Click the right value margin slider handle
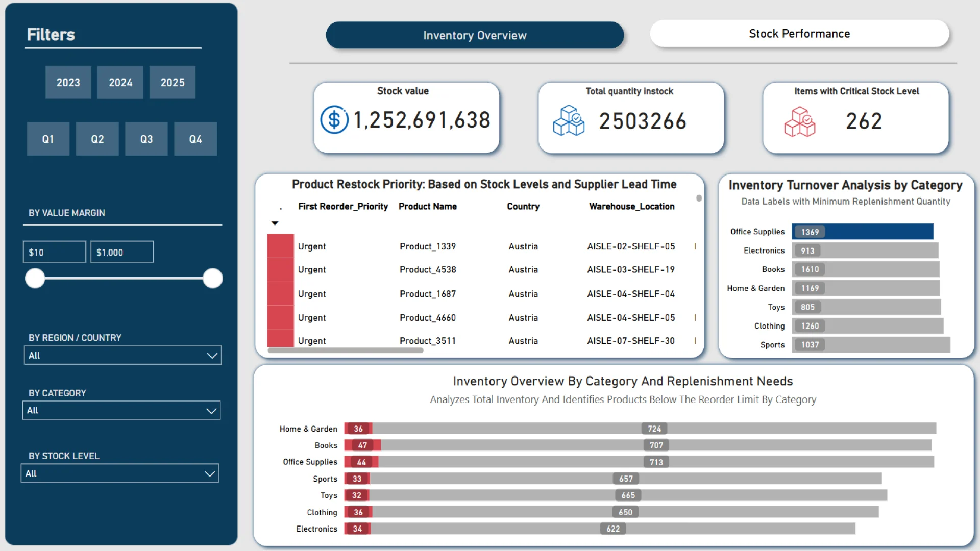 [212, 279]
